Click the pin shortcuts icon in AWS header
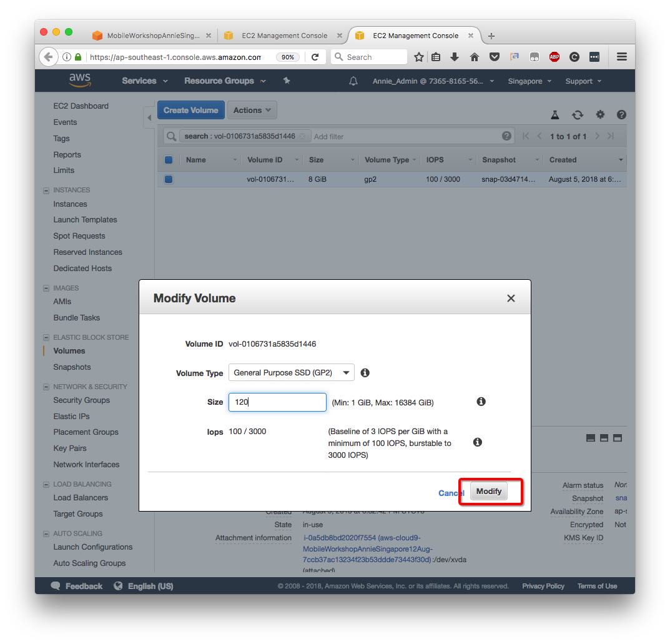 287,81
